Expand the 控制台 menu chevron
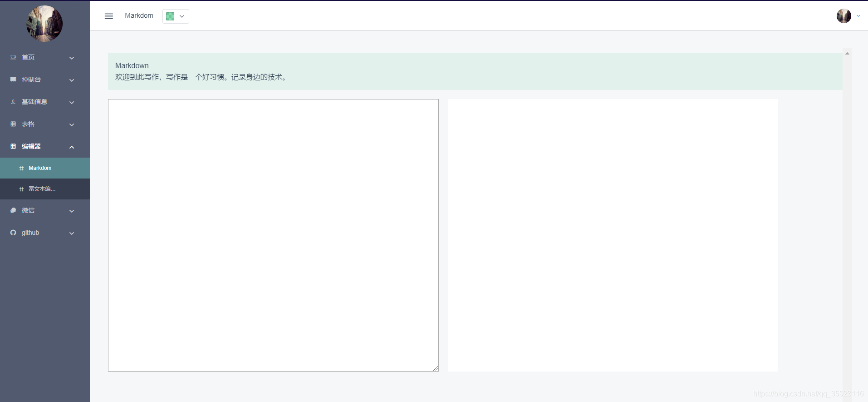The width and height of the screenshot is (868, 402). 72,80
